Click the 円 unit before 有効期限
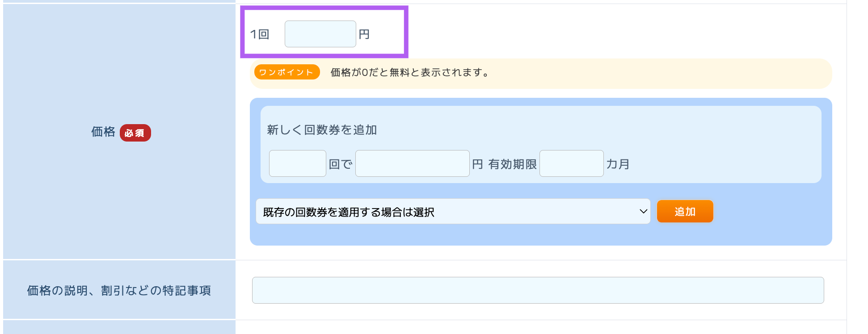This screenshot has height=334, width=868. tap(477, 164)
